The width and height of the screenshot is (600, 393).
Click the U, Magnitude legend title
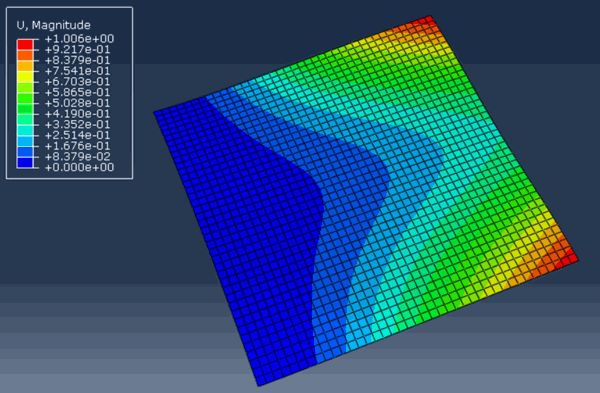tap(54, 25)
